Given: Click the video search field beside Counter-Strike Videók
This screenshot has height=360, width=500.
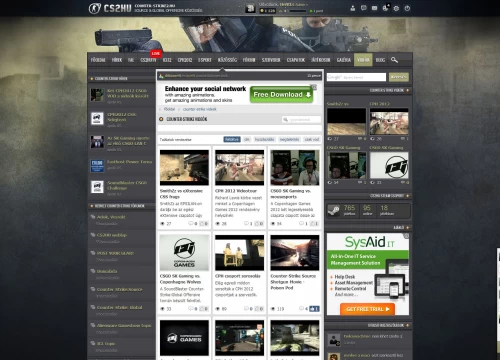Looking at the screenshot, I should coord(302,119).
